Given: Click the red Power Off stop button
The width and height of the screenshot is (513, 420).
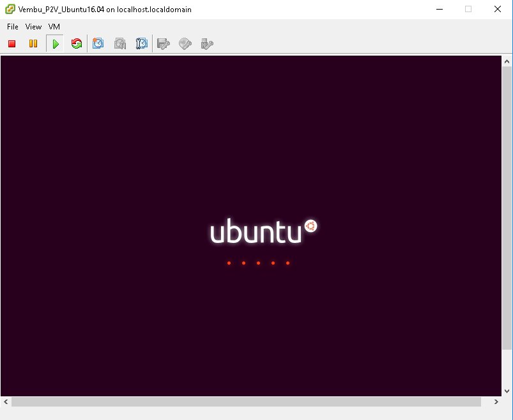Looking at the screenshot, I should (11, 43).
